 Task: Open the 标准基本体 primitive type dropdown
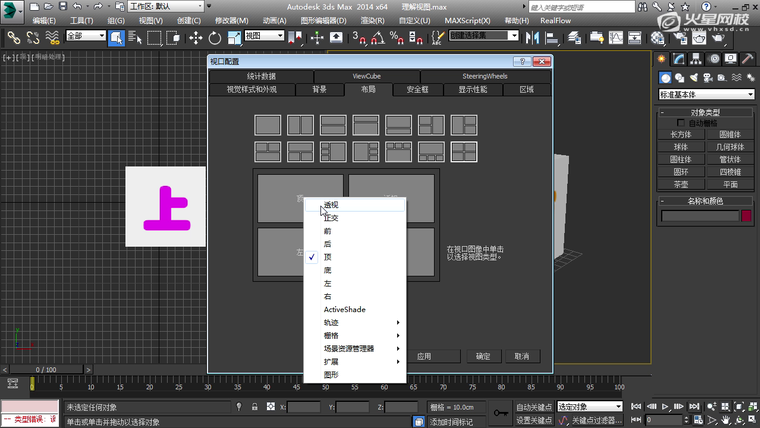click(x=706, y=93)
